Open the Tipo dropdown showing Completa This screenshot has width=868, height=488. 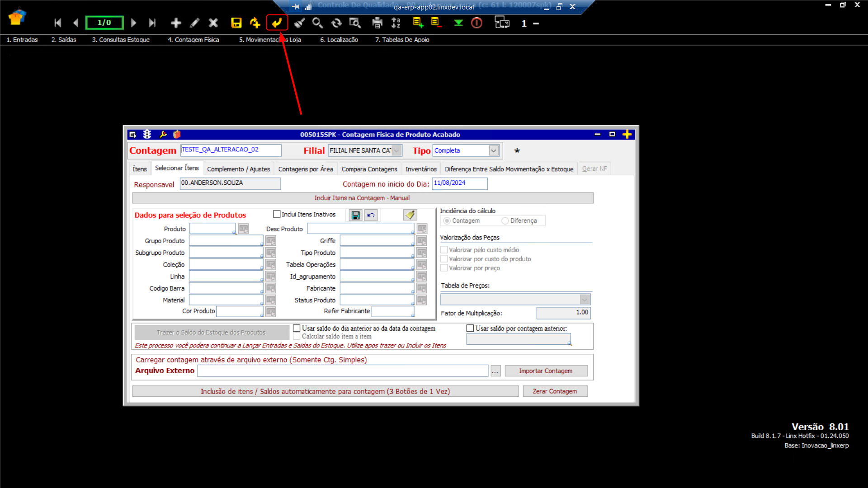point(494,150)
